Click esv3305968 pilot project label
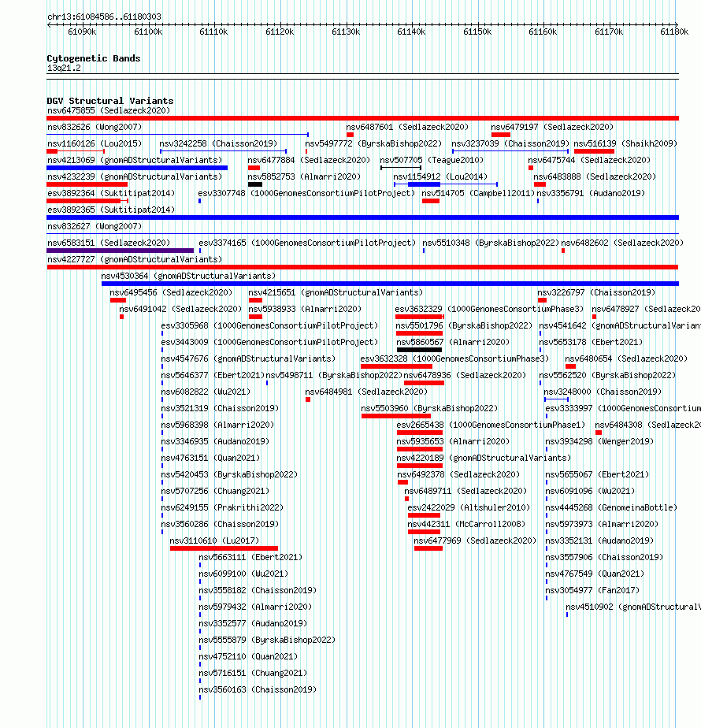 pos(269,326)
